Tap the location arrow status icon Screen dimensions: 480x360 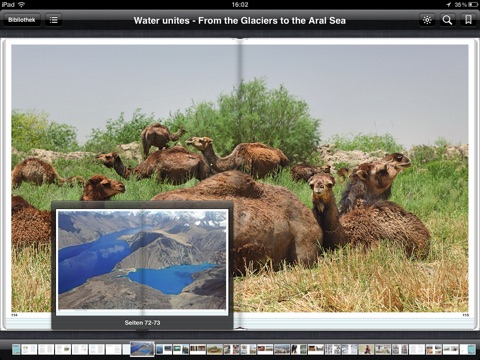click(x=449, y=4)
